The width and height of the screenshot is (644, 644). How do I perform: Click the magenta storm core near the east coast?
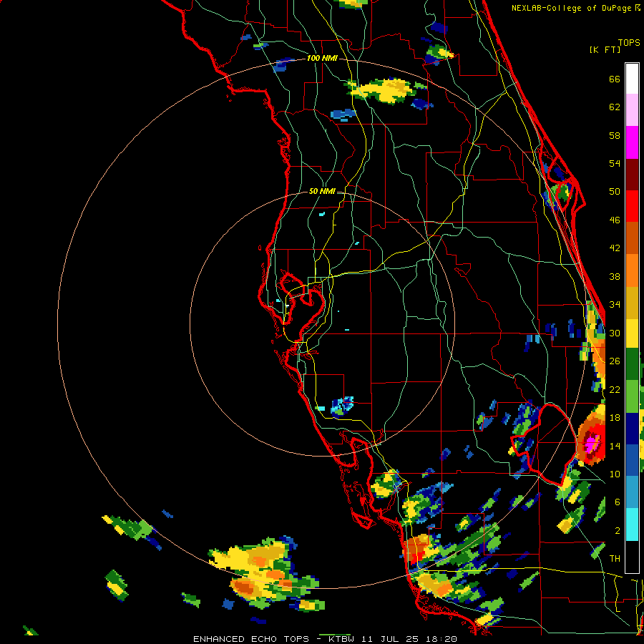[x=592, y=444]
